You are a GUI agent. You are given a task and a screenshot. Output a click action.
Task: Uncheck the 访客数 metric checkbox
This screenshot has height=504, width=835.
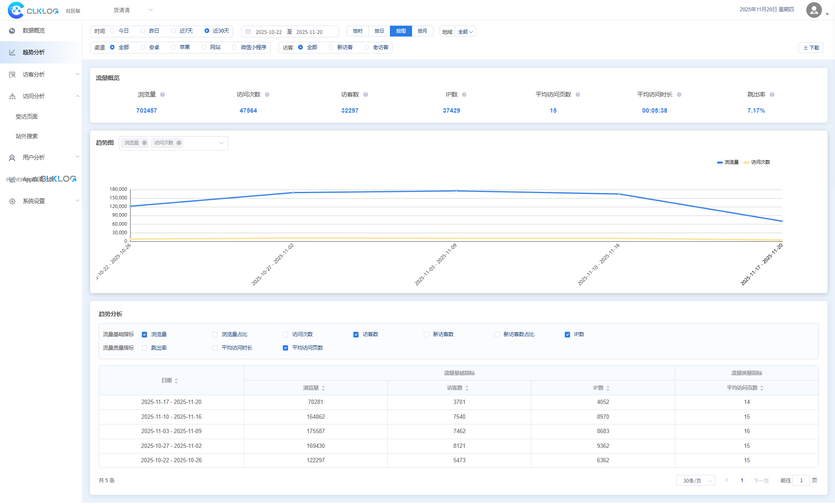pyautogui.click(x=356, y=335)
